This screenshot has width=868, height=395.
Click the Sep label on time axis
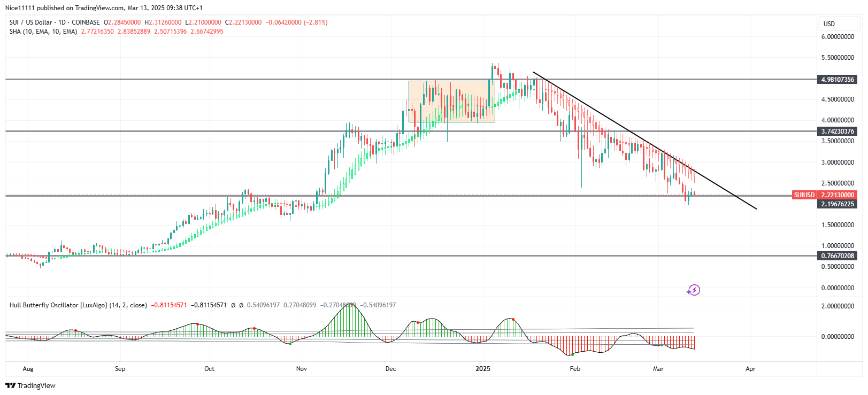click(120, 369)
